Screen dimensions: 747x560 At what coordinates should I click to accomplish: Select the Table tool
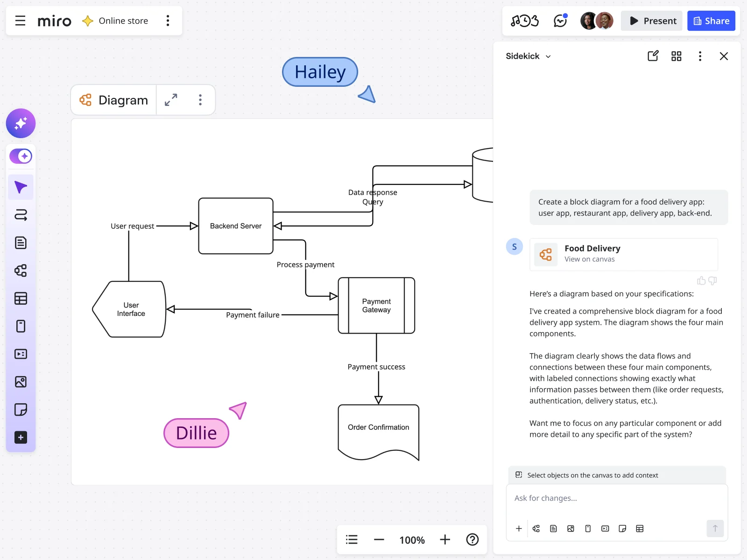coord(21,299)
